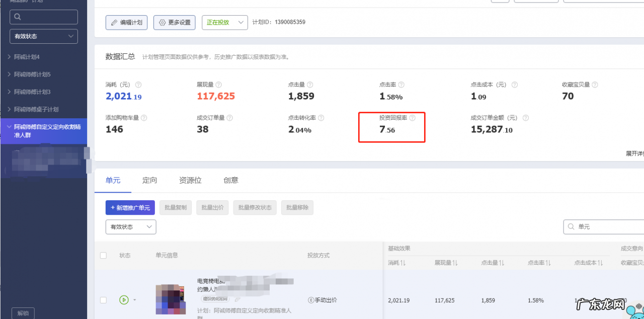Check the checkbox on the 电竞椅 unit row
The image size is (644, 319).
[x=103, y=300]
